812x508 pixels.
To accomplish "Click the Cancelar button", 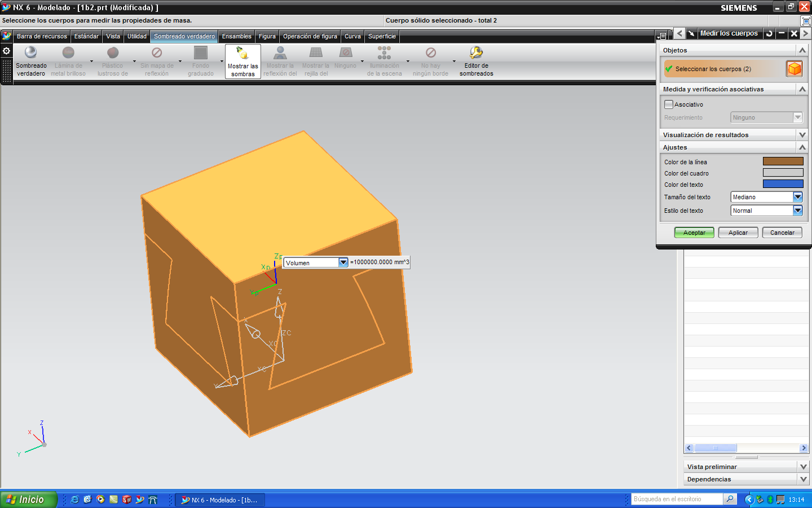I will [x=782, y=233].
